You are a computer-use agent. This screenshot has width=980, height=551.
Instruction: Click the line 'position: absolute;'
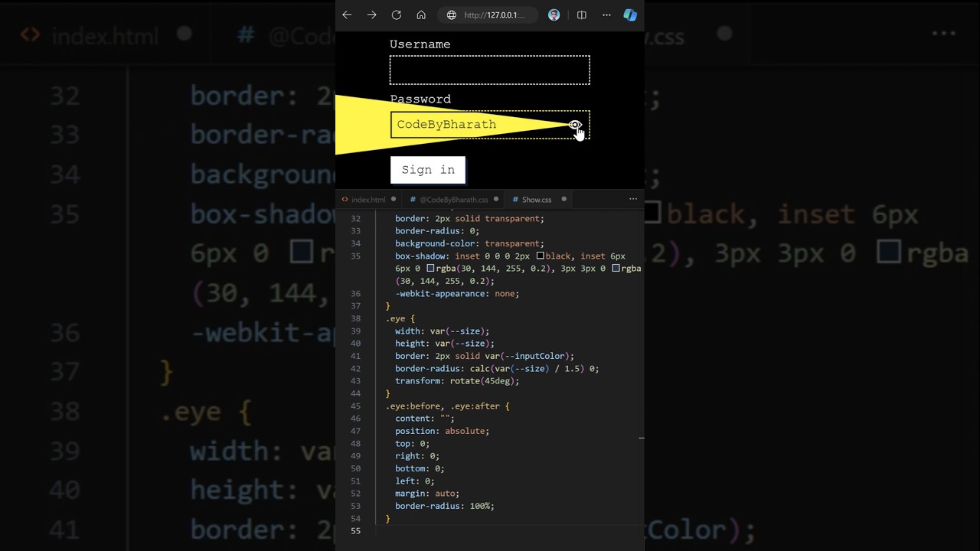tap(442, 431)
